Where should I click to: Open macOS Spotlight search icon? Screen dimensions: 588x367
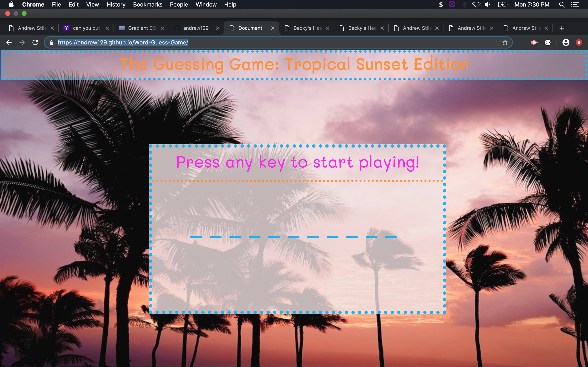(x=561, y=5)
